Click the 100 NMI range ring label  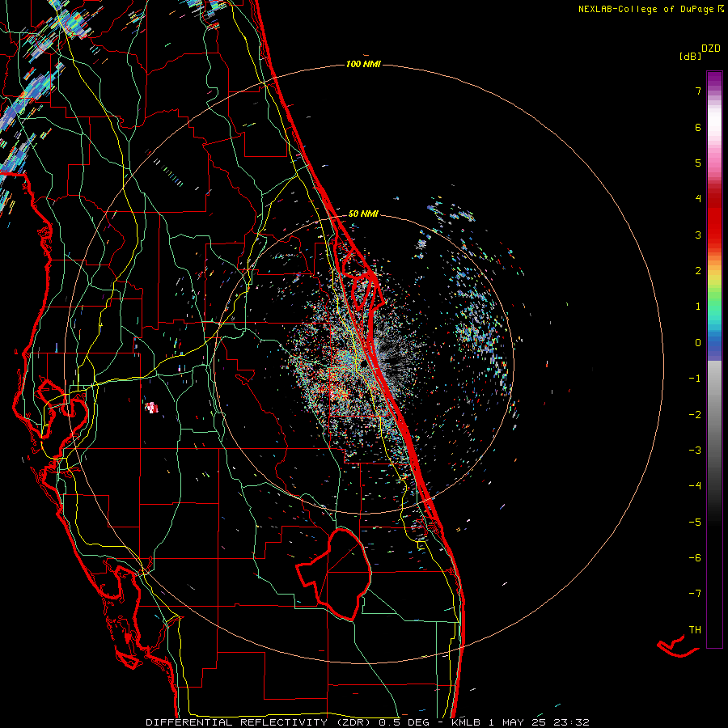click(x=363, y=64)
